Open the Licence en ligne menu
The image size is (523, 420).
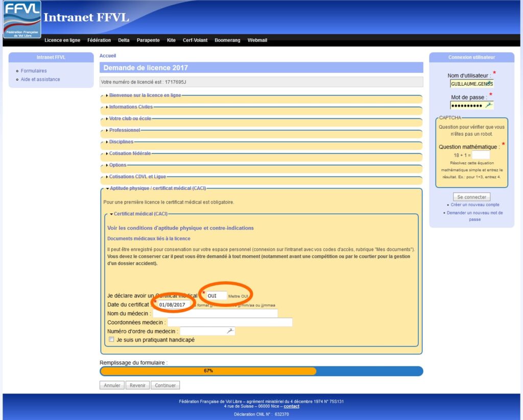[62, 40]
